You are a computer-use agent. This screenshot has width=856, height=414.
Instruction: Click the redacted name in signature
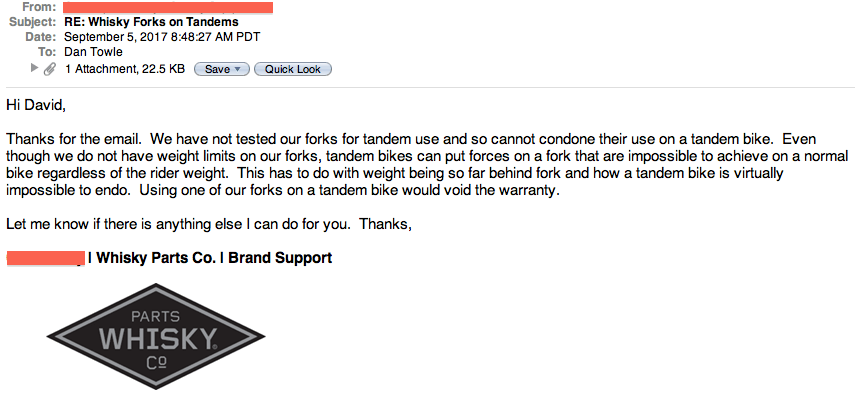[x=46, y=258]
